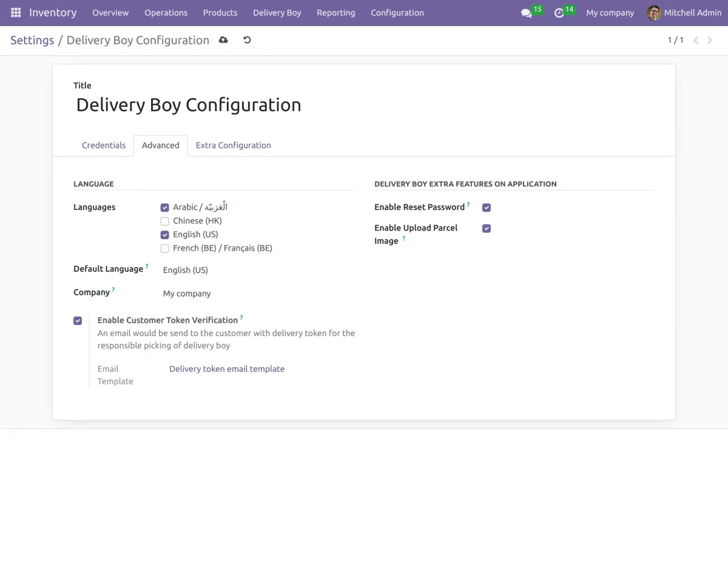Open the Extra Configuration tab
The width and height of the screenshot is (728, 572).
click(233, 145)
